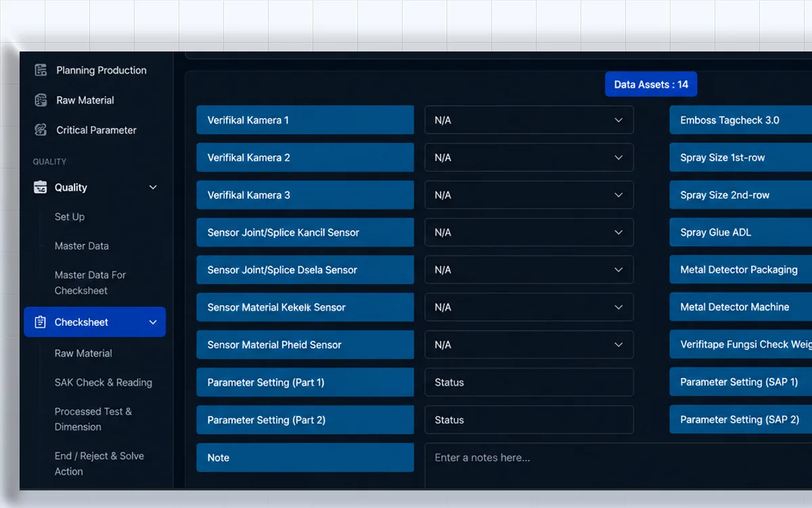Open the Master Data submenu item
Screen dimensions: 812x508
tap(82, 246)
